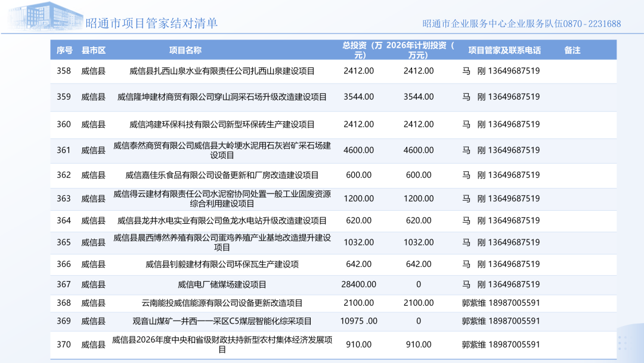Select row number 363
The image size is (644, 363).
tap(64, 199)
